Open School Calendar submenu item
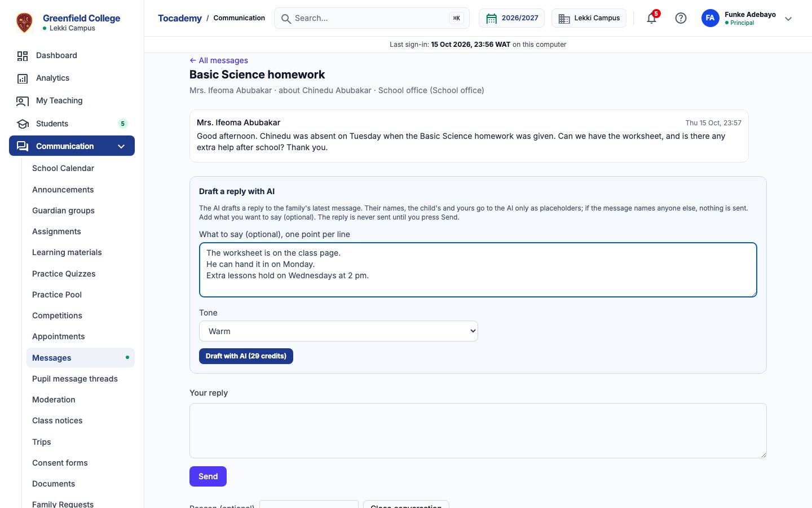Screen dimensions: 812x508 point(81,168)
